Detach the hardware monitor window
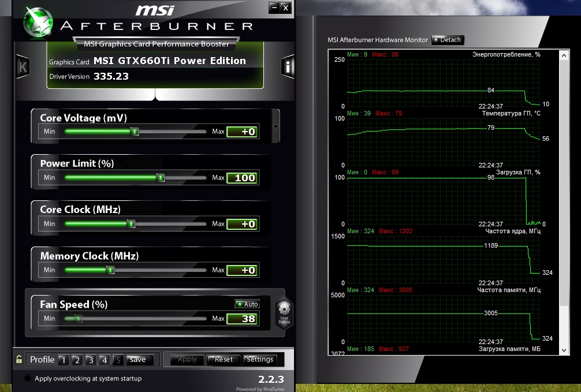 (x=448, y=40)
